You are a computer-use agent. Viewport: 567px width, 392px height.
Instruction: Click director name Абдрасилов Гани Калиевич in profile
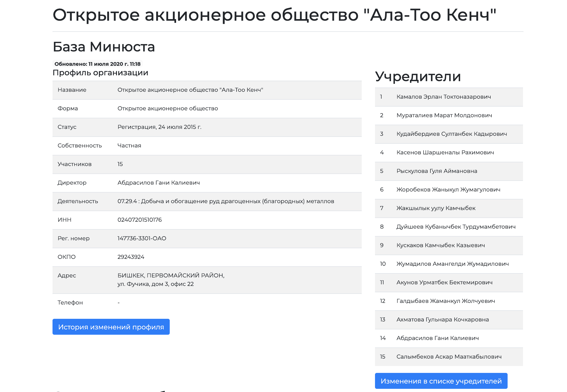tap(158, 183)
